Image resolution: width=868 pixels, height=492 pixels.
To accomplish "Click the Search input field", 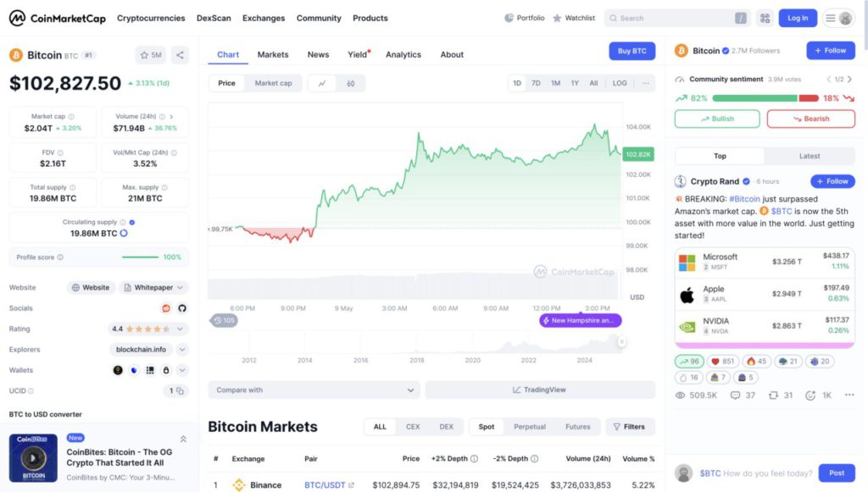I will click(674, 18).
